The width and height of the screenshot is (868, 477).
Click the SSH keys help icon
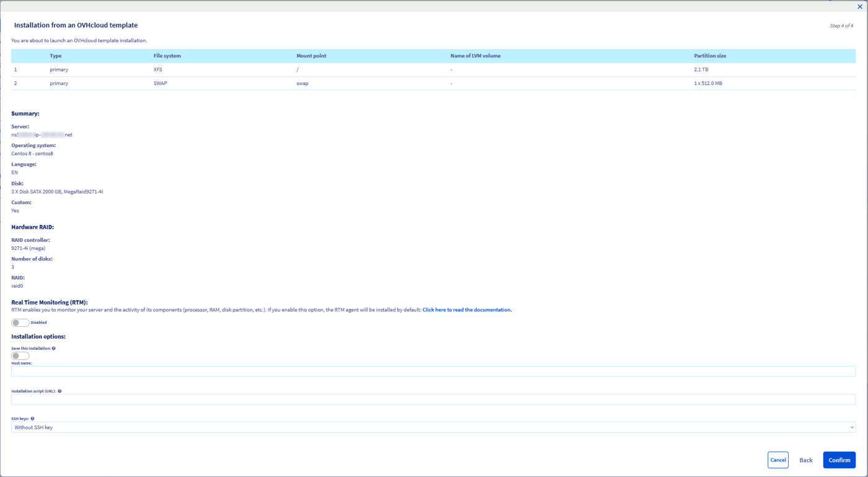(x=32, y=419)
